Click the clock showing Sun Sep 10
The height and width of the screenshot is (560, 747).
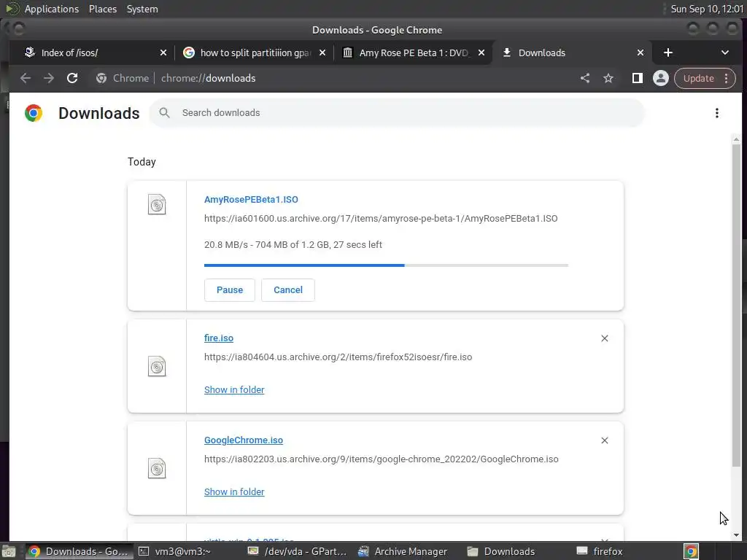point(707,9)
